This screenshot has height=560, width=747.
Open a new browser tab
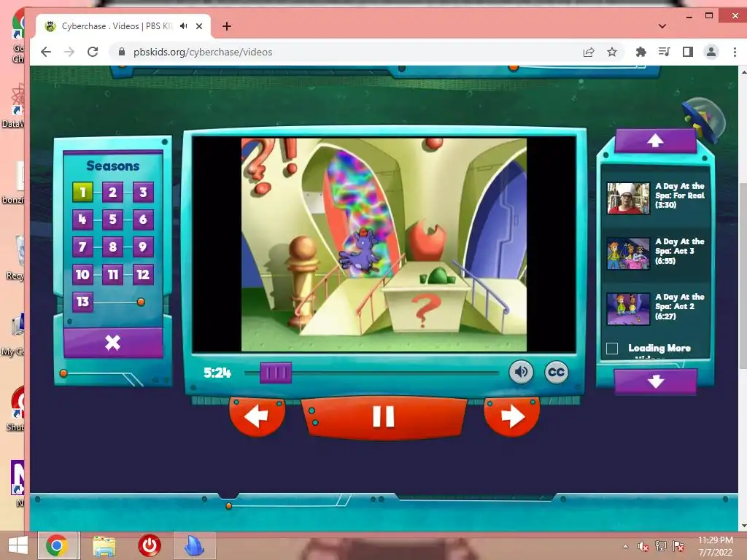(227, 26)
